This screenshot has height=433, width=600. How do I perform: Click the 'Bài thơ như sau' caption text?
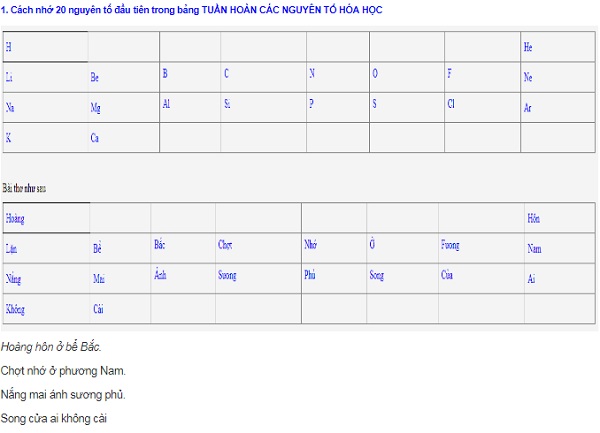pos(25,187)
